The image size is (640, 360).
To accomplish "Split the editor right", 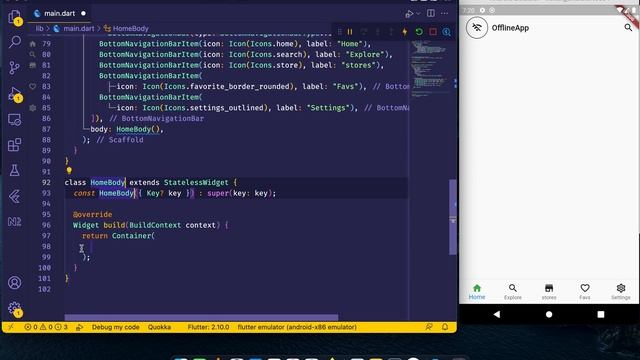I will coord(431,13).
